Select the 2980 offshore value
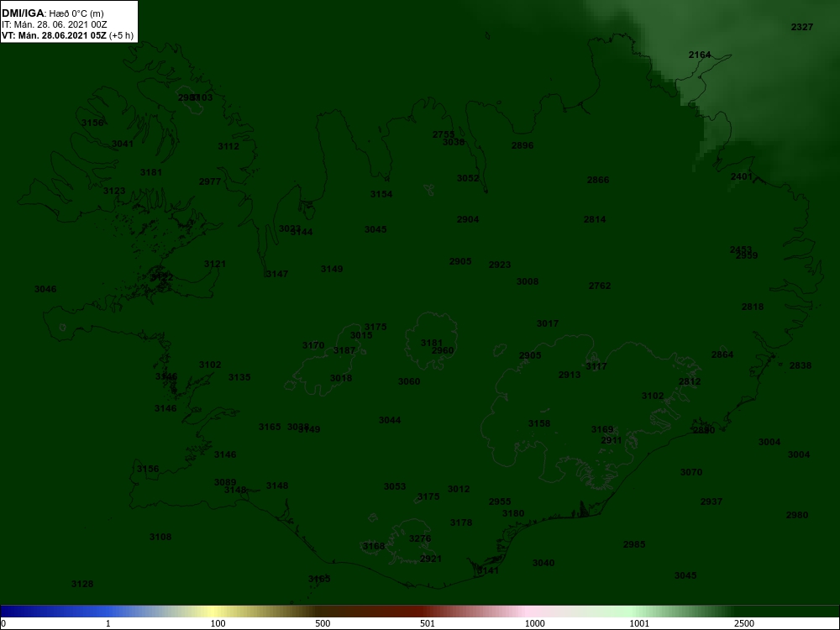 tap(796, 516)
